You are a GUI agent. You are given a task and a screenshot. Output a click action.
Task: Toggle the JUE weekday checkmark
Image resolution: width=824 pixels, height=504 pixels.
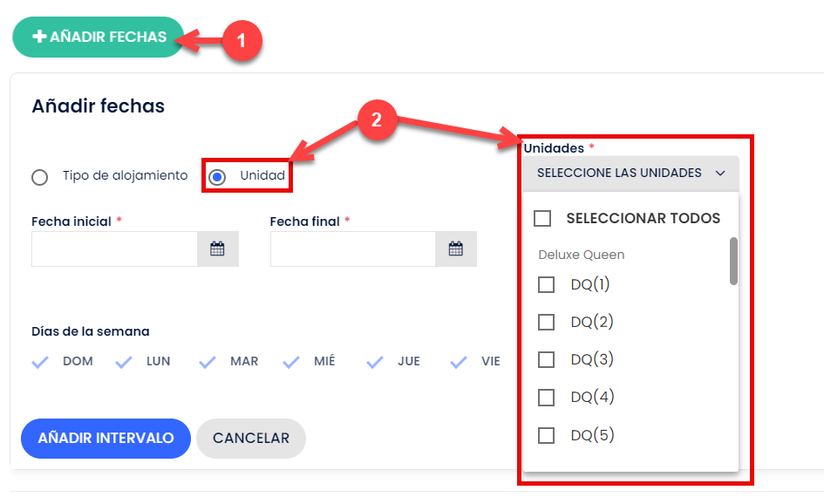click(375, 362)
